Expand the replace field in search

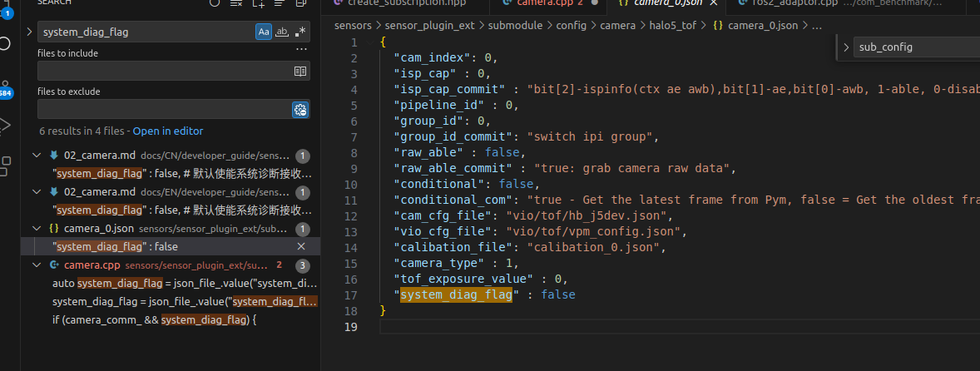pos(30,32)
